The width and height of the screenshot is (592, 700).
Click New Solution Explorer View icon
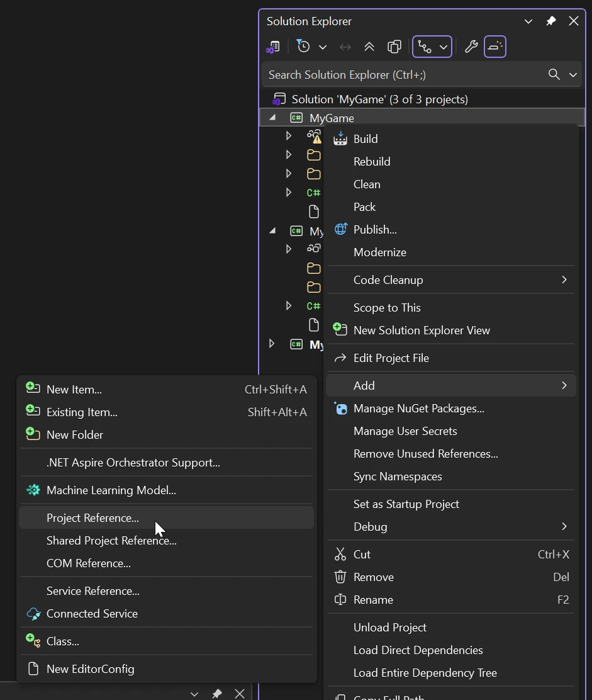coord(340,329)
